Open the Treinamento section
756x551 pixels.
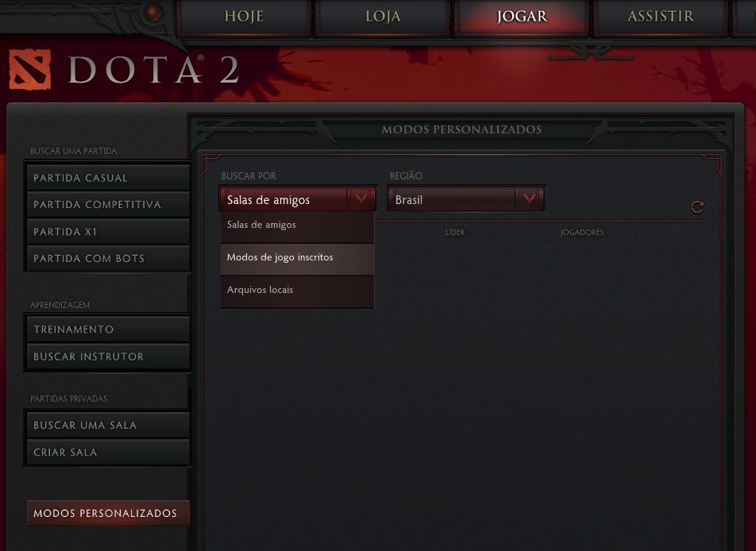point(108,329)
